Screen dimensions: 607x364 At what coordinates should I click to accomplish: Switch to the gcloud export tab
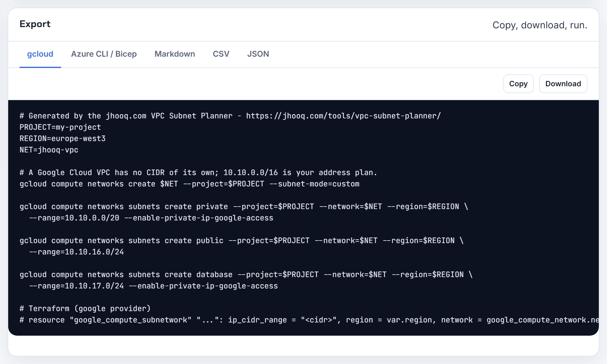40,54
